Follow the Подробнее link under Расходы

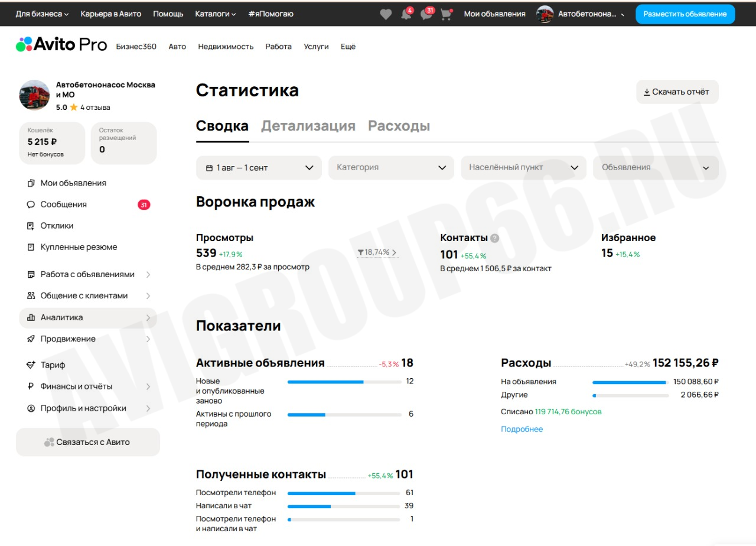(522, 429)
